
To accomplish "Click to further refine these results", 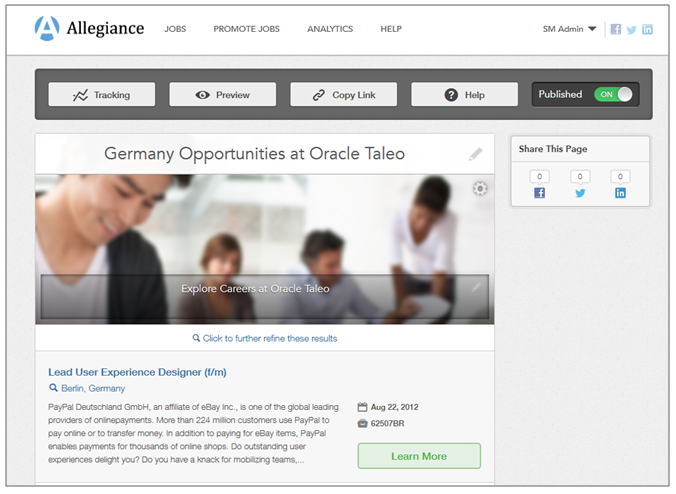I will [x=265, y=338].
